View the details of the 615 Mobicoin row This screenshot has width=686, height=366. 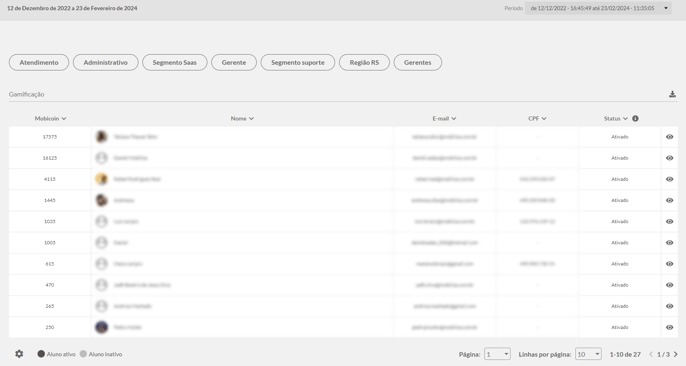pos(669,264)
